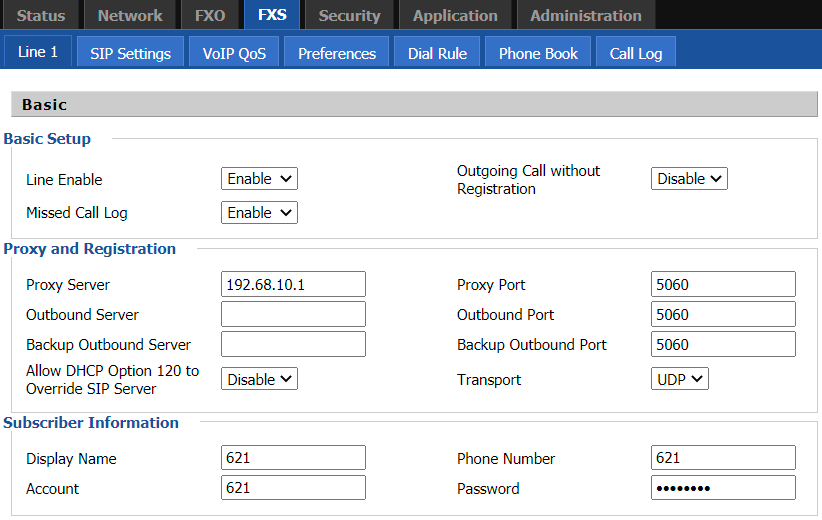Change the Transport protocol dropdown
This screenshot has height=520, width=822.
(x=679, y=379)
